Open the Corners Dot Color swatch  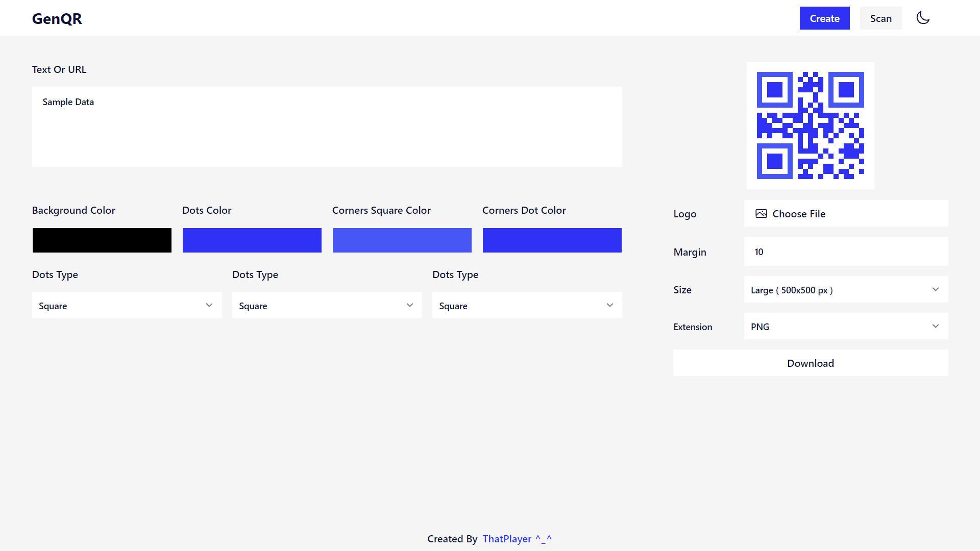coord(552,240)
